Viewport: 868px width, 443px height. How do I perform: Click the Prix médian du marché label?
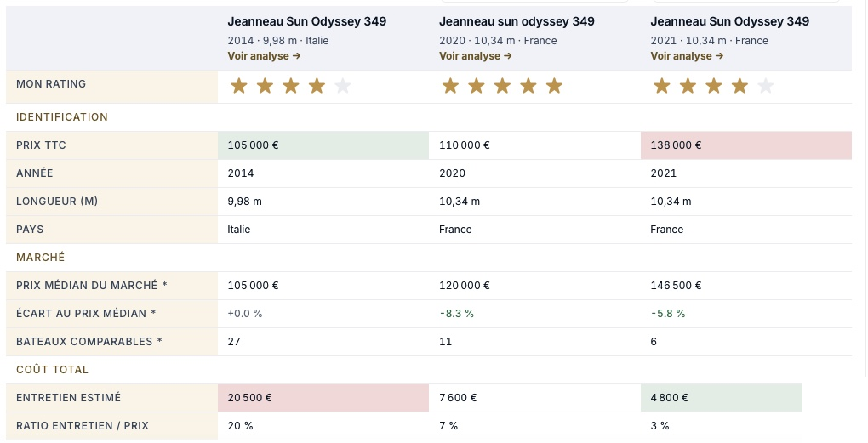[x=91, y=286]
